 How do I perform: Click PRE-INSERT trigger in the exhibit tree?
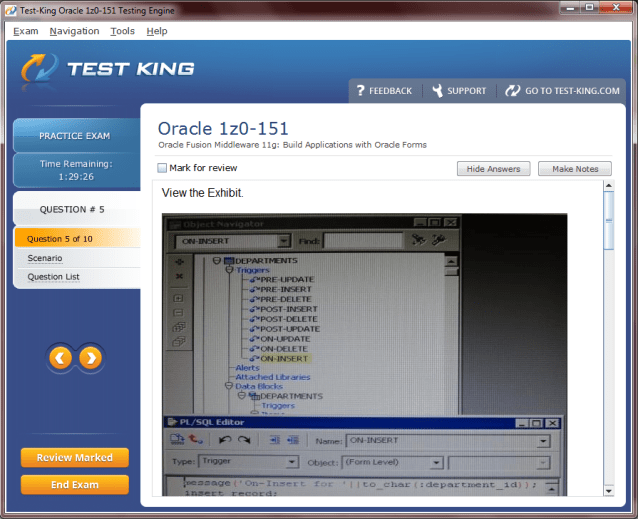pos(286,289)
